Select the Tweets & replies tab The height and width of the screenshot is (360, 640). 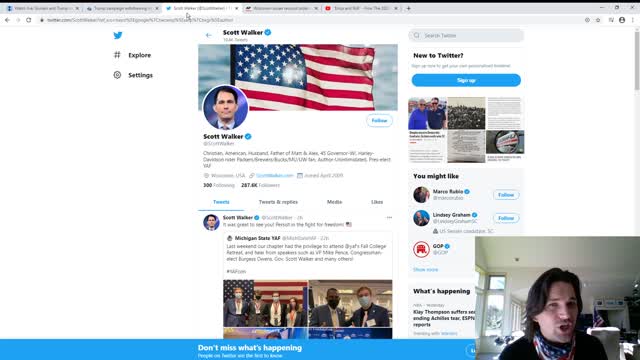click(x=278, y=202)
